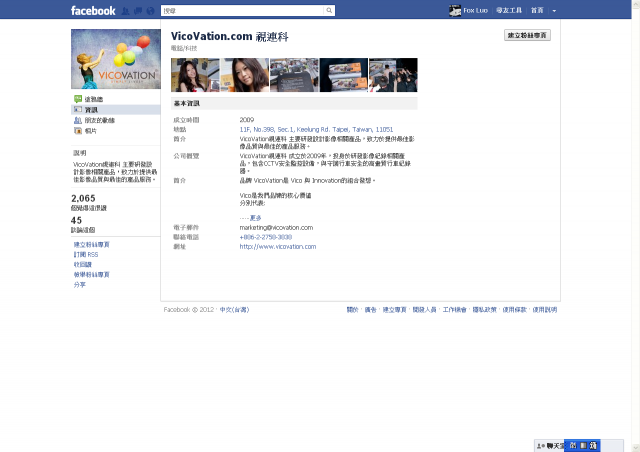Open fifth photo with photographers

pos(393,75)
